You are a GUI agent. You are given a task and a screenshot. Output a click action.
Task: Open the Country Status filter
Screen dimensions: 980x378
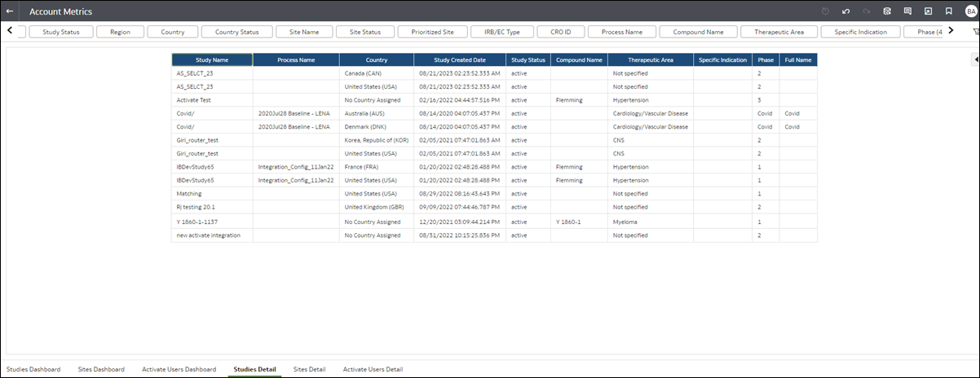(x=237, y=32)
